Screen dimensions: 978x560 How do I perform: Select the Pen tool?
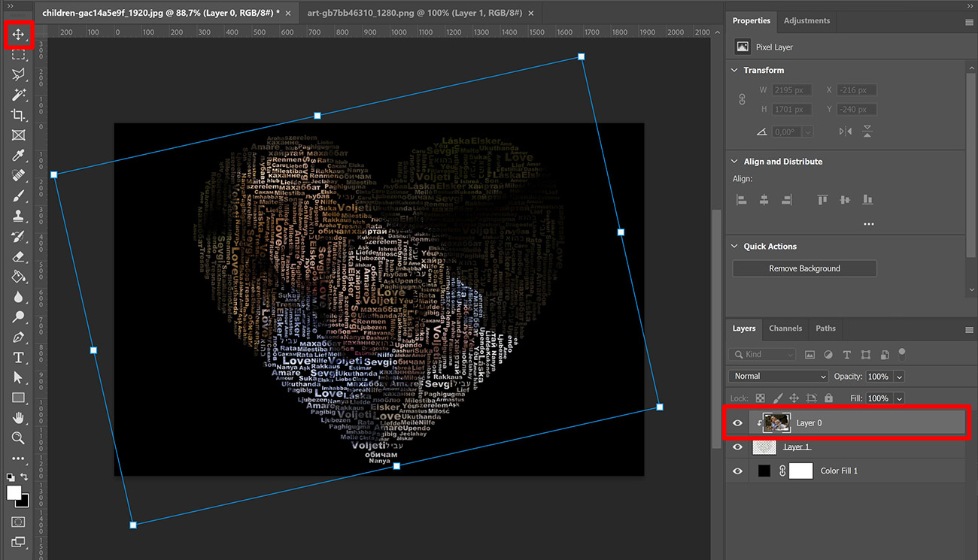tap(19, 337)
